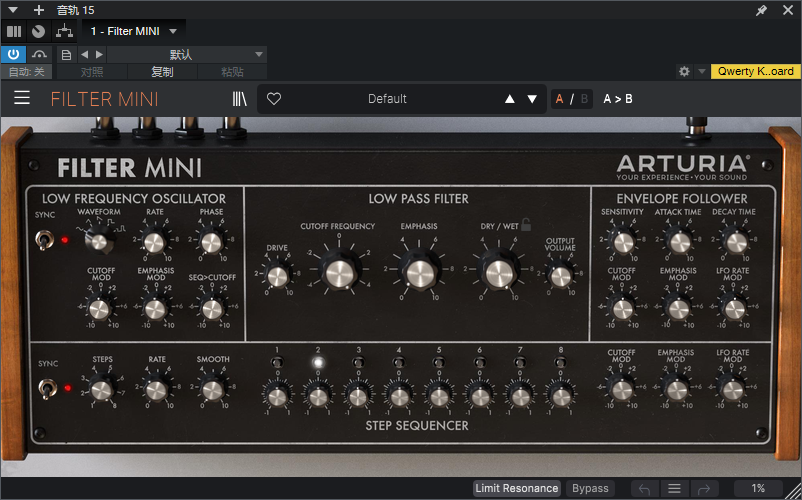The image size is (802, 500).
Task: Click the Smooth knob in Step Sequencer
Action: click(213, 390)
